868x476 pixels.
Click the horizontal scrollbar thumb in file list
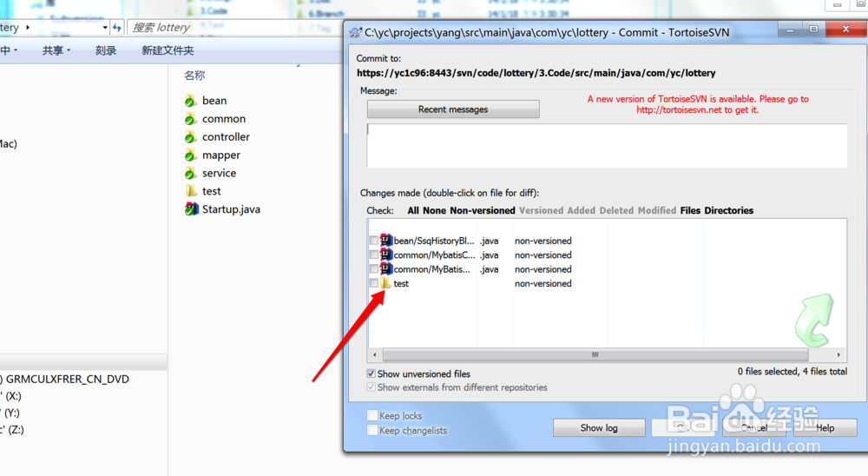click(595, 354)
